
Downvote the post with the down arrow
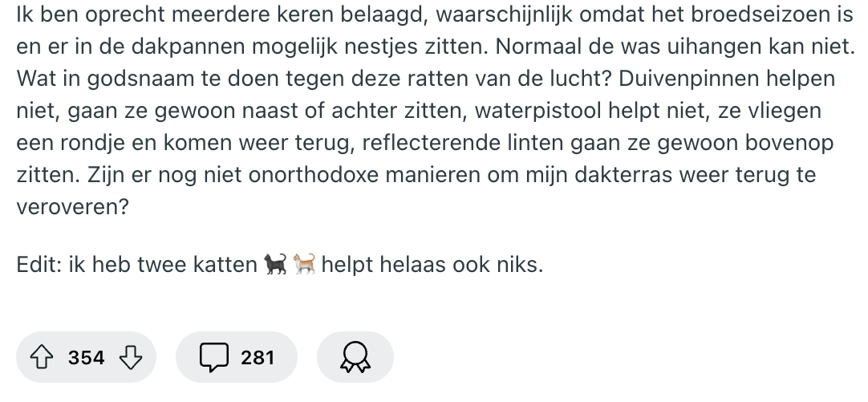(130, 357)
